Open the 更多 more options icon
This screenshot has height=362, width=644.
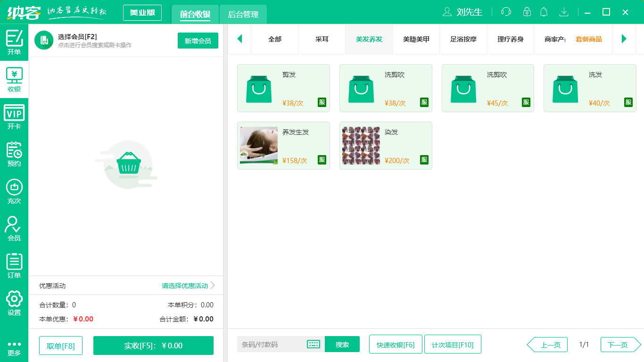pos(14,348)
